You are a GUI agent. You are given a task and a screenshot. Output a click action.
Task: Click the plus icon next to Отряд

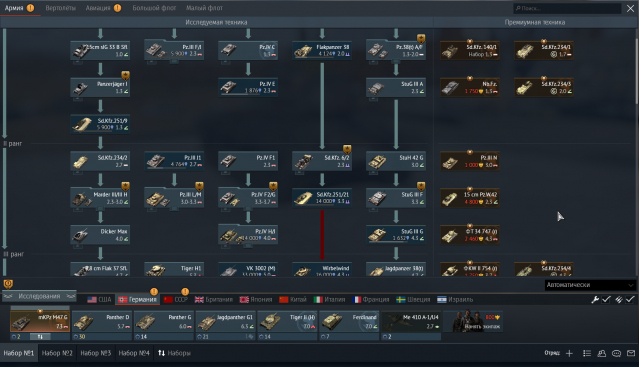[x=569, y=353]
